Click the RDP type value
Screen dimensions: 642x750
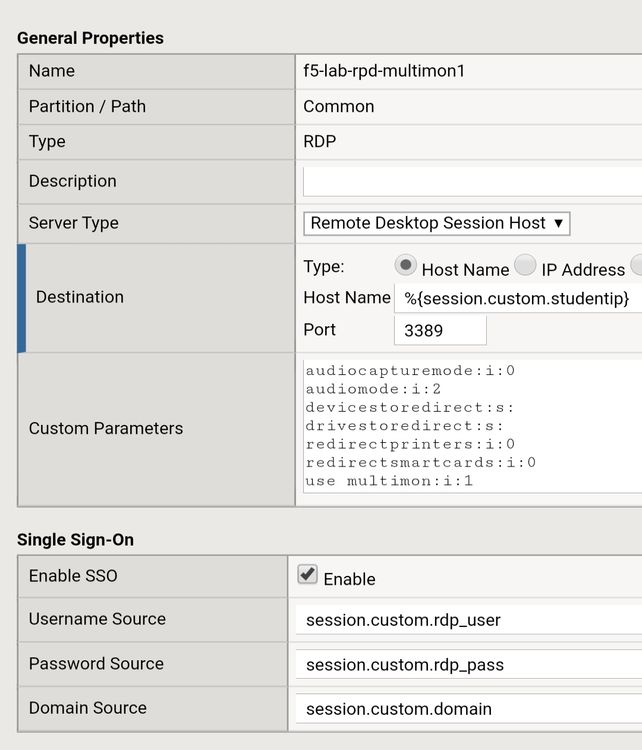320,141
